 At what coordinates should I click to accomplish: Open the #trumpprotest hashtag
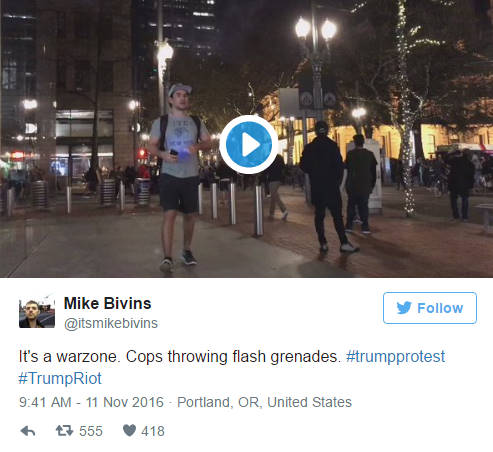[x=395, y=356]
